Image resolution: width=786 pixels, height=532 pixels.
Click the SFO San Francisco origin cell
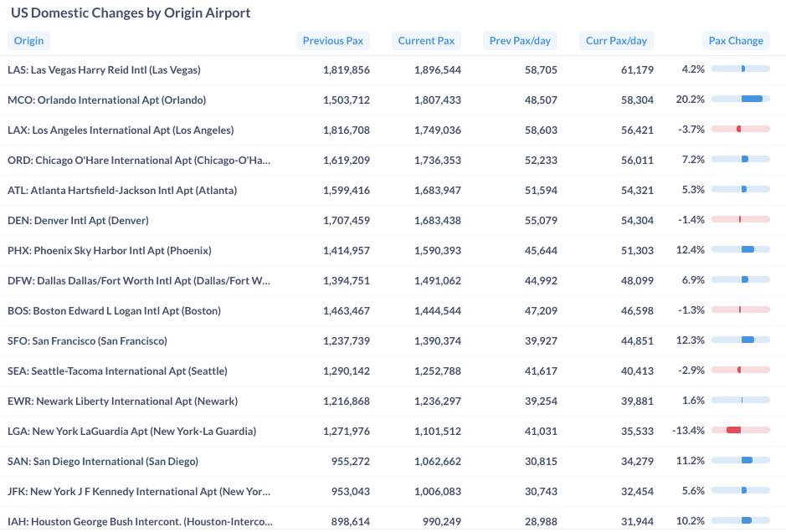(x=87, y=341)
